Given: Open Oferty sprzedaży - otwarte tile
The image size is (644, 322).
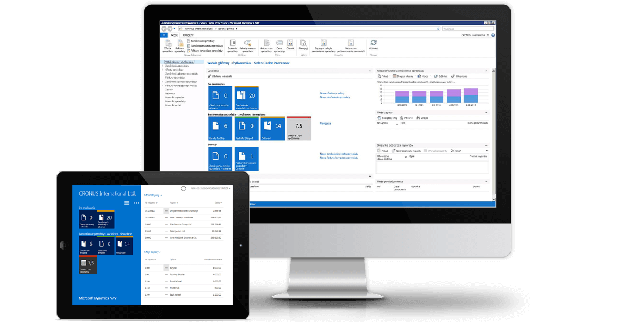Looking at the screenshot, I should [x=220, y=98].
